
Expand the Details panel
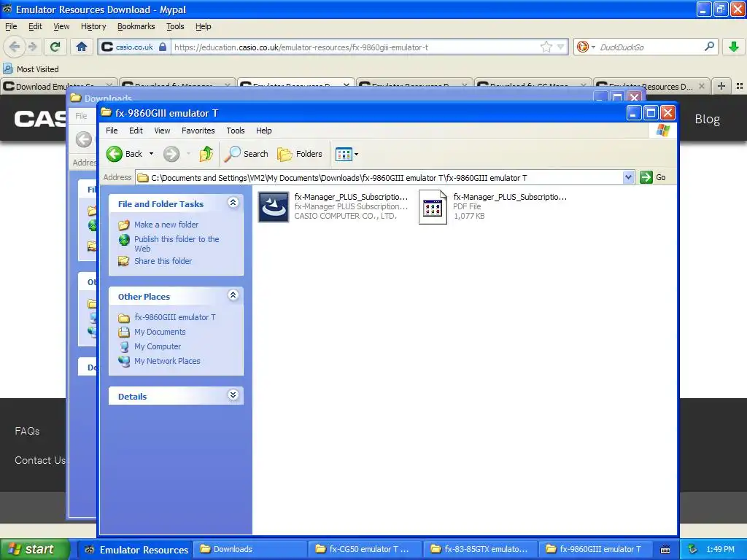point(233,395)
